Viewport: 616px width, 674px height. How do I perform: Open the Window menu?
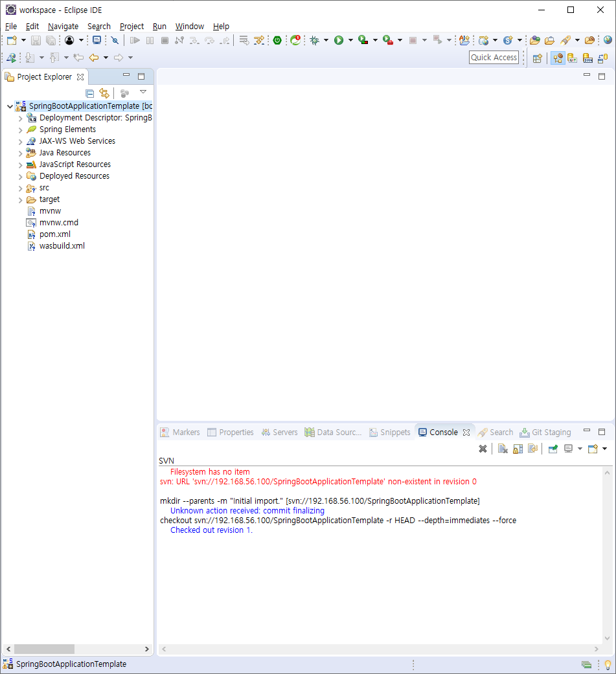pyautogui.click(x=190, y=26)
